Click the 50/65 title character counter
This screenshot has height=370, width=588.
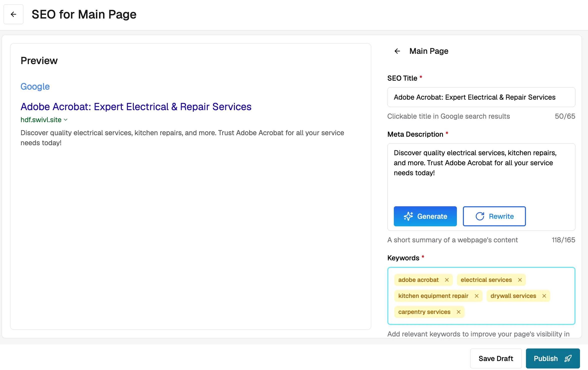[x=565, y=116]
